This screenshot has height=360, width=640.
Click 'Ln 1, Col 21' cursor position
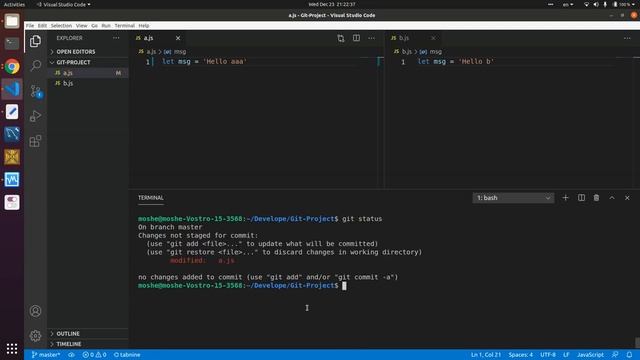[486, 355]
